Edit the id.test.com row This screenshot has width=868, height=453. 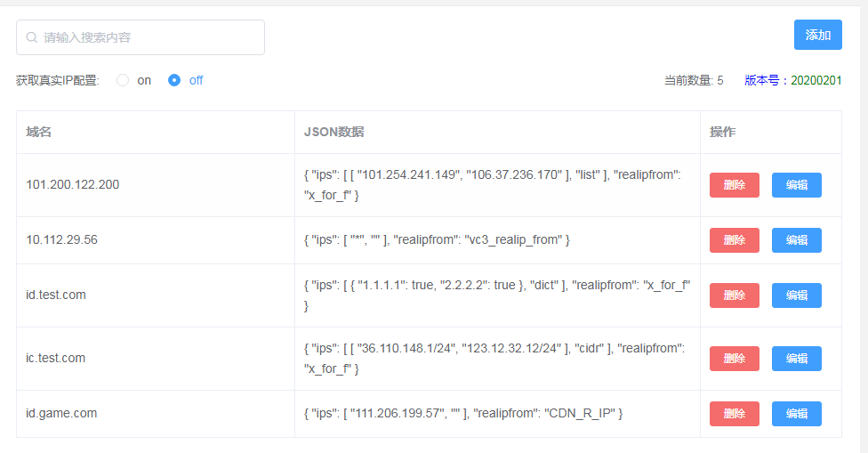(797, 295)
